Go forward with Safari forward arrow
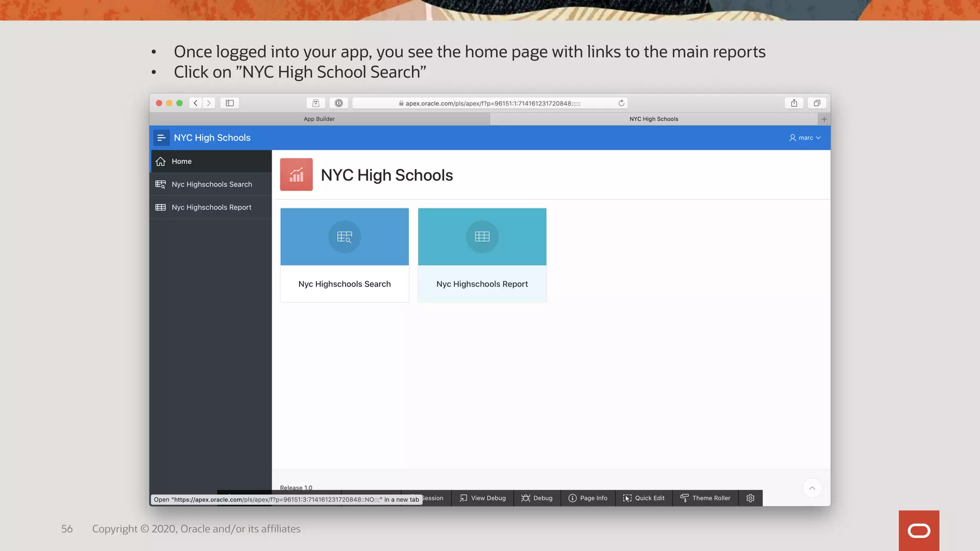 [x=209, y=103]
